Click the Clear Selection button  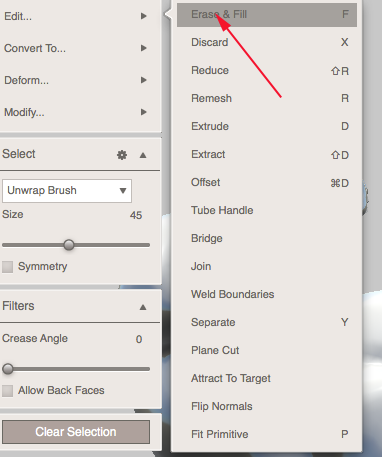(x=76, y=432)
